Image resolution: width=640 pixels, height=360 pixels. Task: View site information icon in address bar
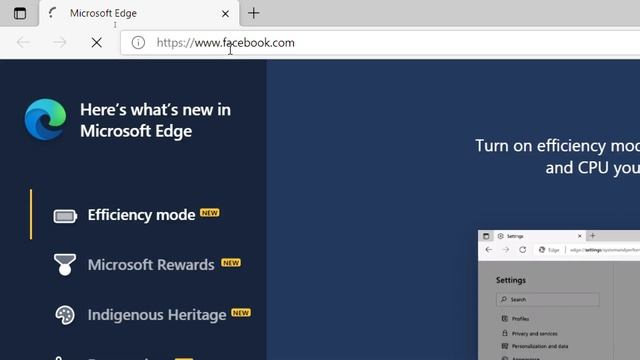(138, 42)
